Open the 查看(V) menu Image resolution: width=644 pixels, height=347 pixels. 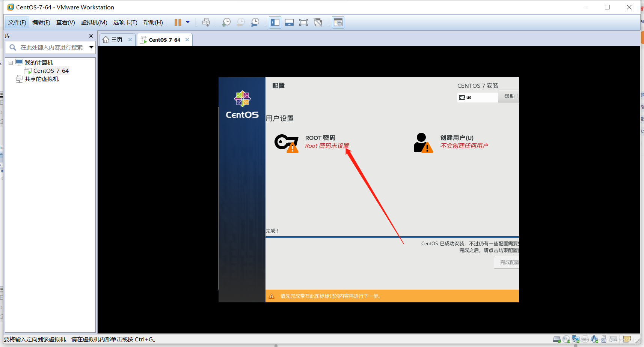click(66, 23)
